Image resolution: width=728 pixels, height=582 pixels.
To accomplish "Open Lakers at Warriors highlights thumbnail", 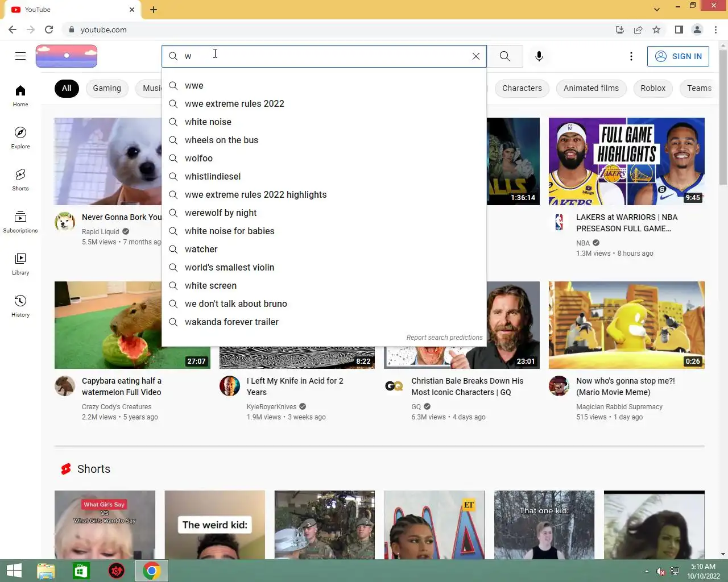I will pos(627,161).
